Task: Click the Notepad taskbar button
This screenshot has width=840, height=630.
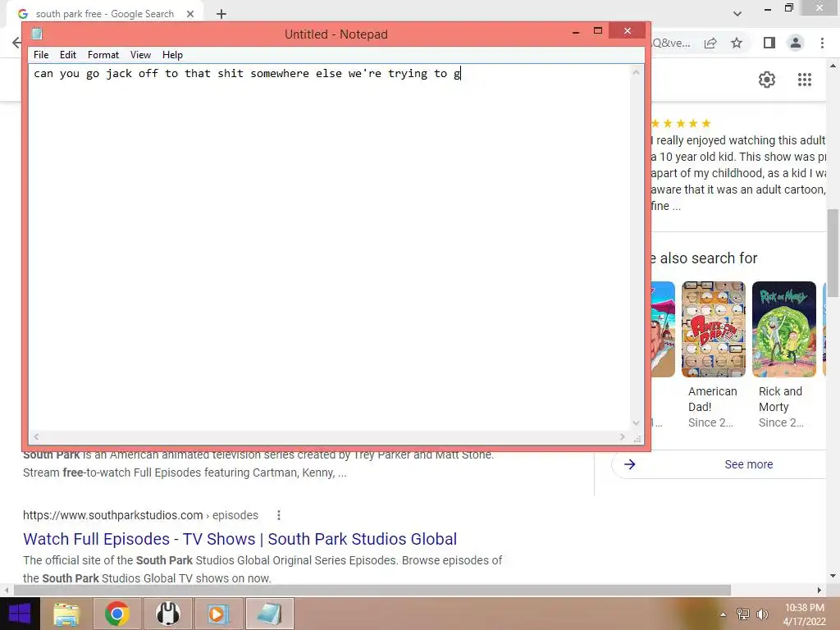Action: point(269,614)
